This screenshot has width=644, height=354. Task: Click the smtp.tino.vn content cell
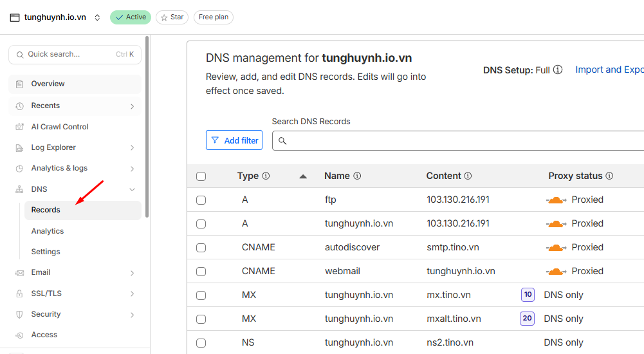[453, 247]
